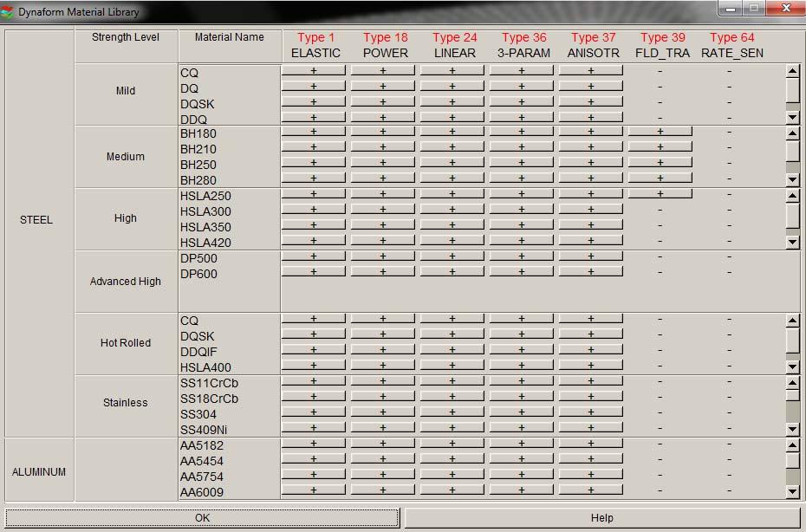Choose Type 36 3-PARAM for DP500
This screenshot has width=806, height=532.
click(x=522, y=256)
